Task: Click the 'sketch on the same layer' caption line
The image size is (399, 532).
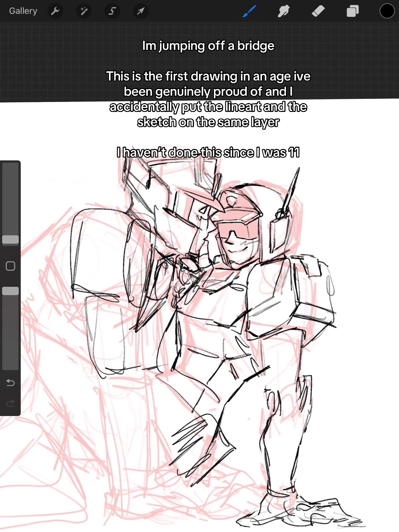Action: click(x=208, y=122)
